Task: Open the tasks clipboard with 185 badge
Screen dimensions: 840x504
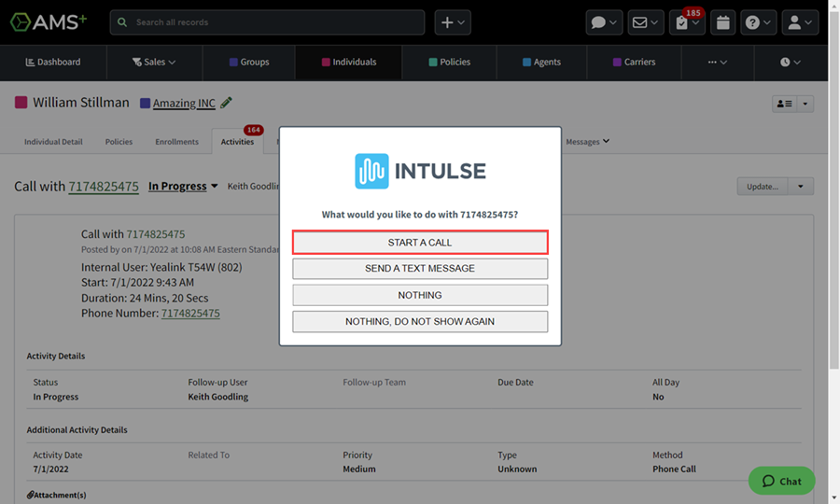Action: point(687,22)
